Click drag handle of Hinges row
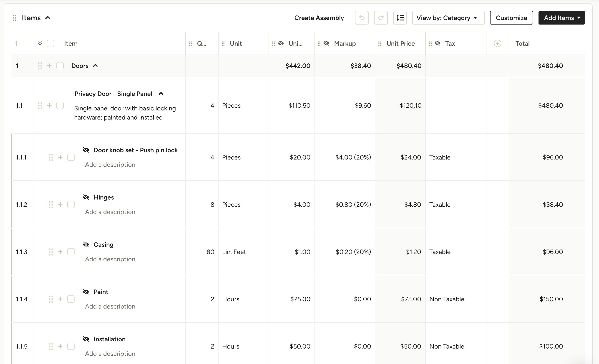This screenshot has width=599, height=364. 51,205
